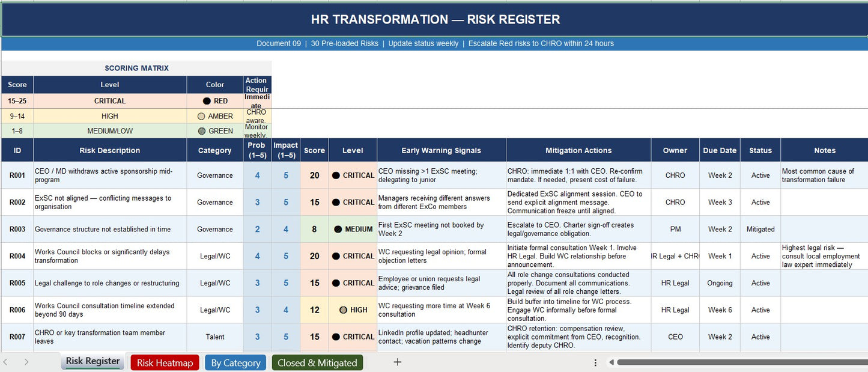Select the Risk Register tab

92,361
